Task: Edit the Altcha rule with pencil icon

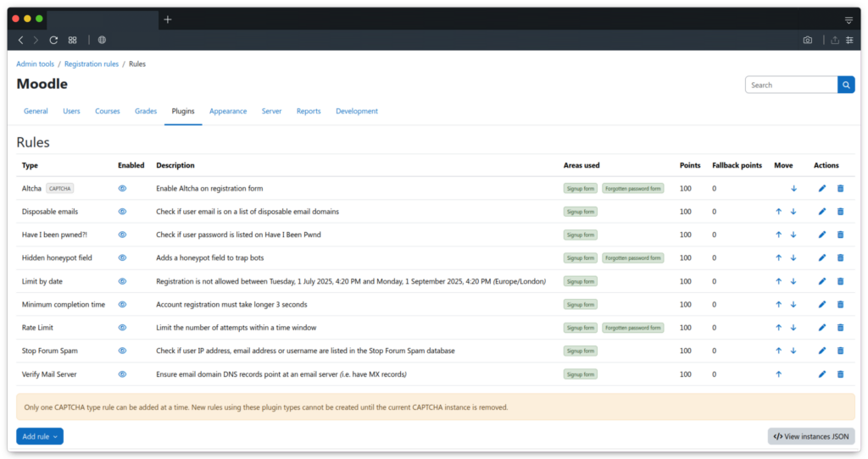Action: [822, 189]
